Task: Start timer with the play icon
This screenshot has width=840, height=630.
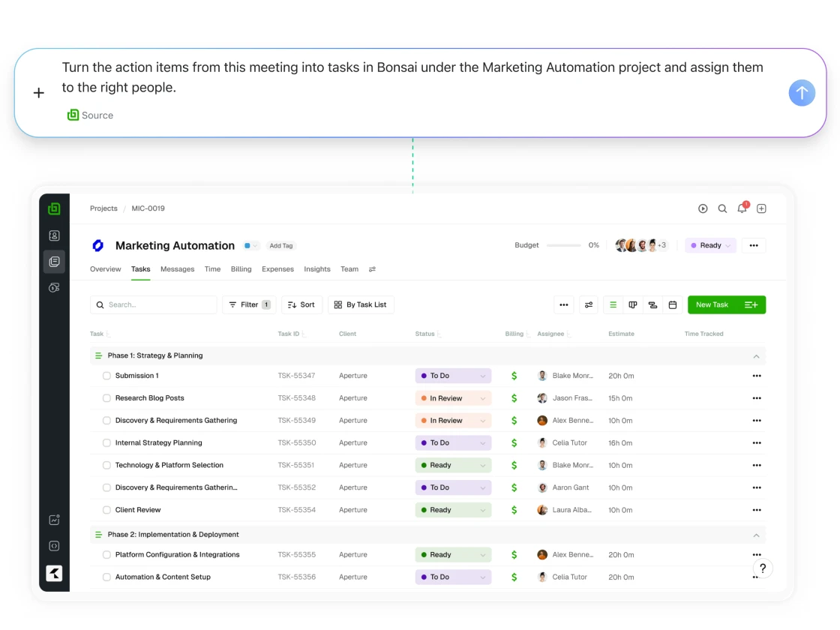Action: [703, 208]
